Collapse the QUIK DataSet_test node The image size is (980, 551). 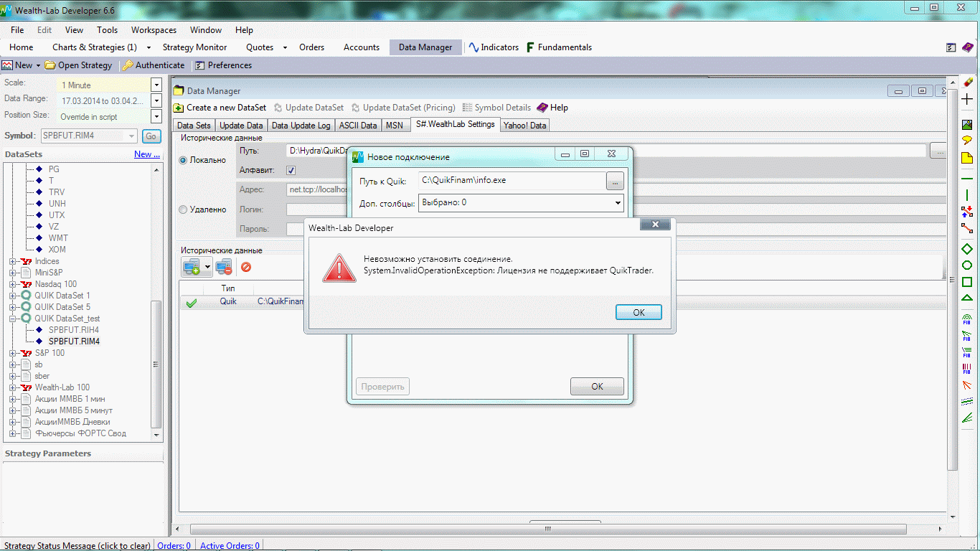pyautogui.click(x=12, y=319)
